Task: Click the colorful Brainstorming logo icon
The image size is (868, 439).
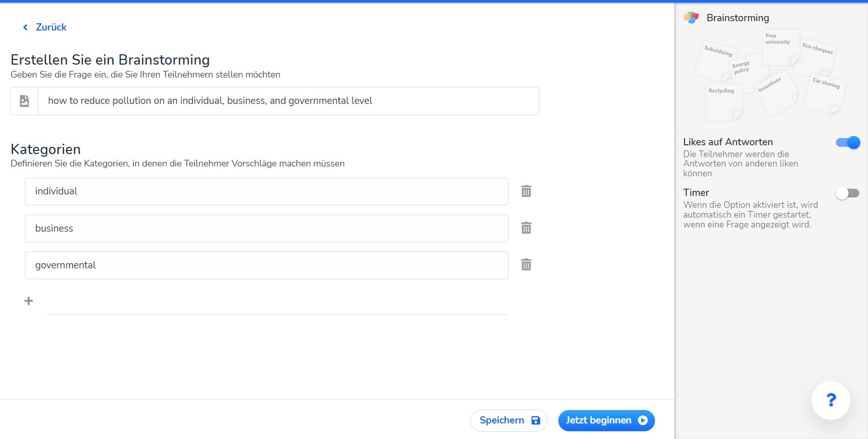Action: point(691,18)
